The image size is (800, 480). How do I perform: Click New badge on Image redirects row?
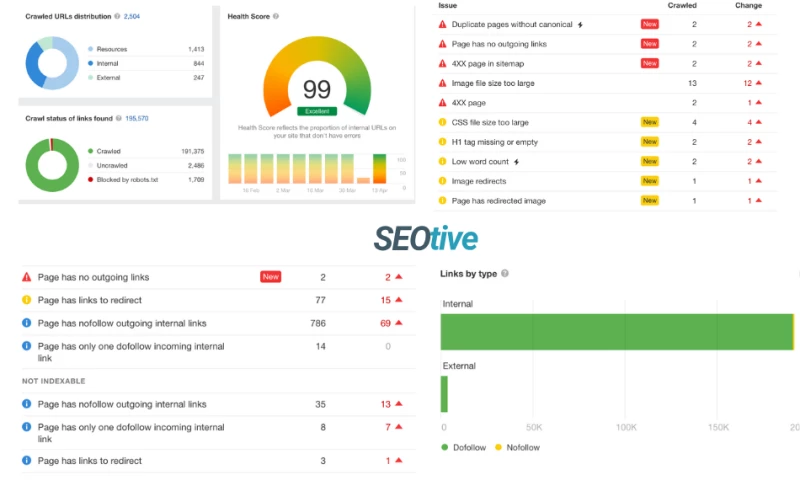pyautogui.click(x=650, y=181)
